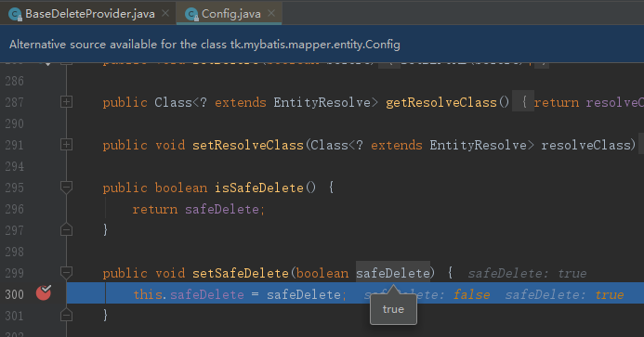Toggle the breakpoint on line 300
The image size is (644, 337).
click(43, 292)
